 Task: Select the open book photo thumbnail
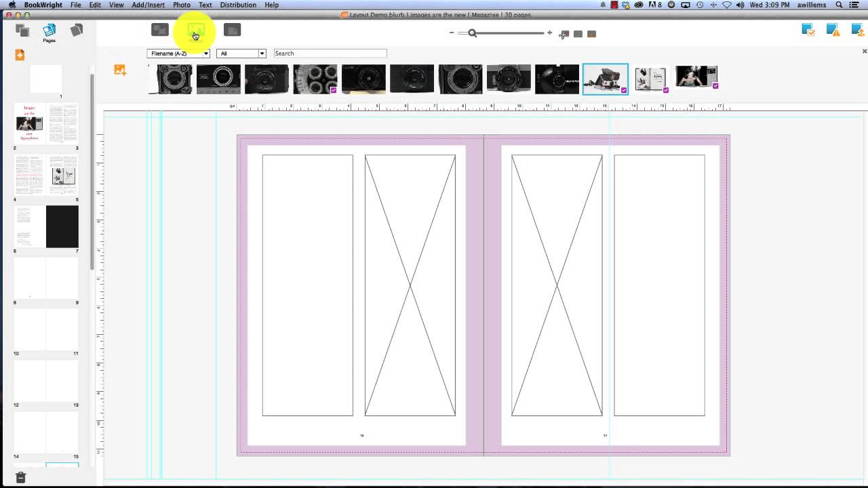(x=652, y=79)
